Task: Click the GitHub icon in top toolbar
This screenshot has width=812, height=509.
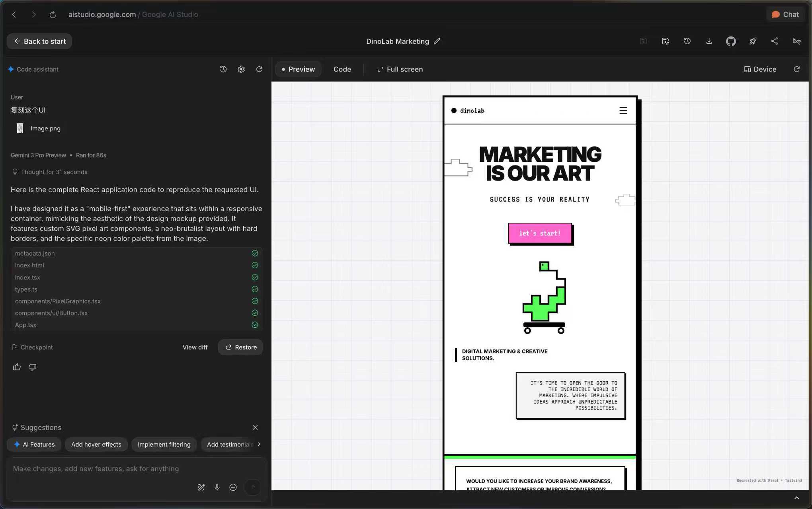Action: click(731, 41)
